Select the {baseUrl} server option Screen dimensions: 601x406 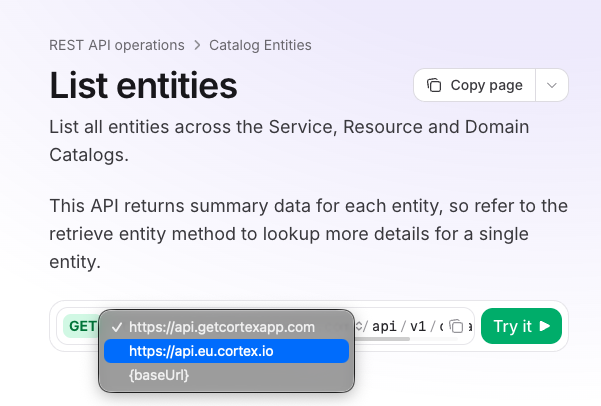226,375
